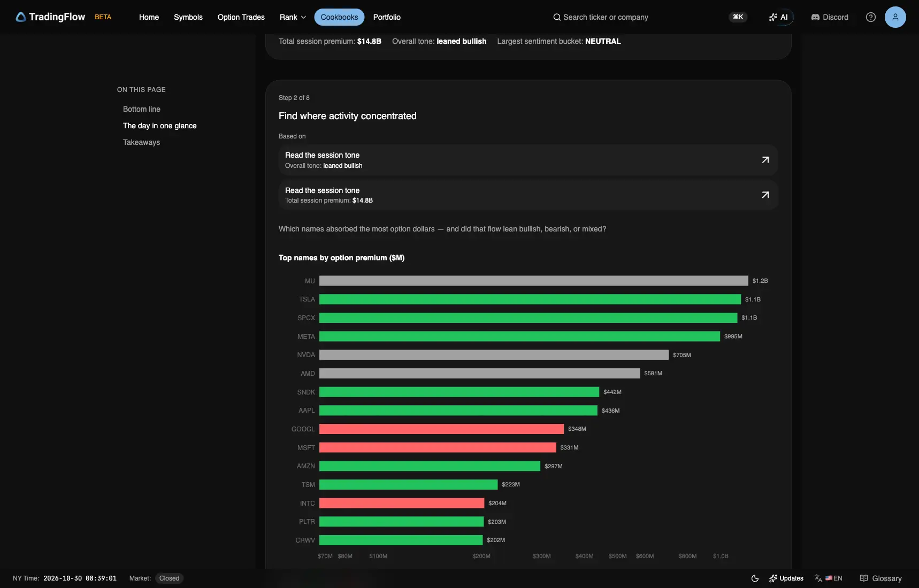Screen dimensions: 919x588
Task: Click the AAPL premium bar
Action: (x=458, y=411)
